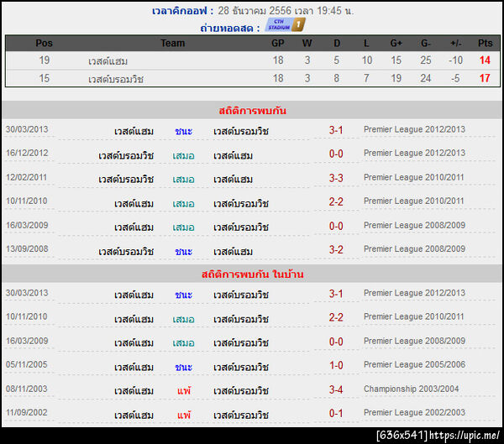Select the Team column header

point(172,43)
